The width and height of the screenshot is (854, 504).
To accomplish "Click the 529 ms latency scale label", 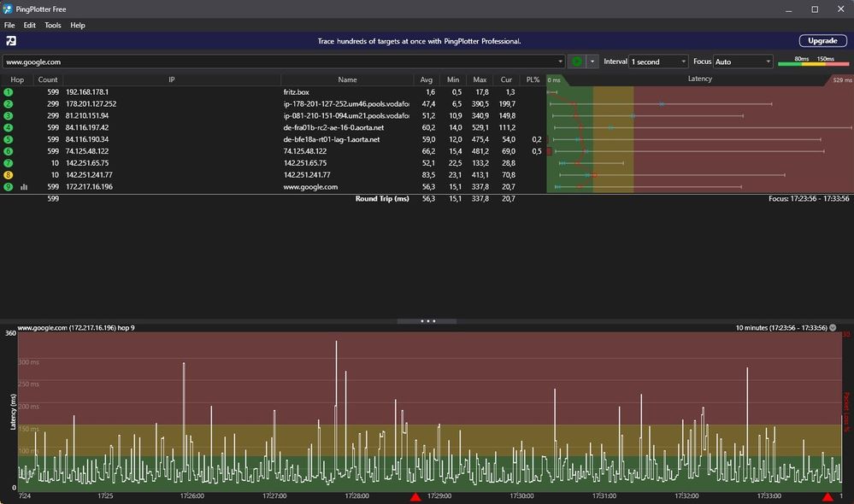I will coord(842,80).
